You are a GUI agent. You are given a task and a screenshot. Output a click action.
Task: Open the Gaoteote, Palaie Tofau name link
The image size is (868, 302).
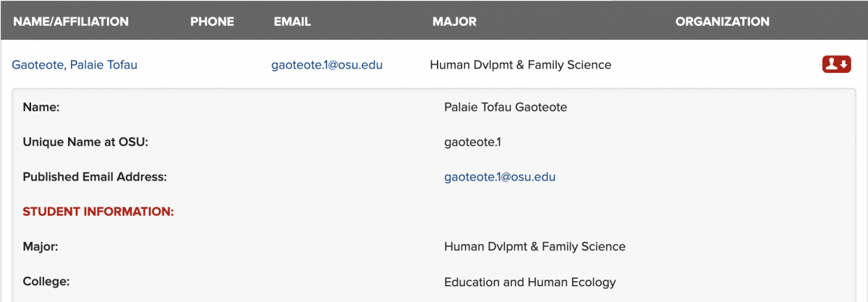click(75, 65)
